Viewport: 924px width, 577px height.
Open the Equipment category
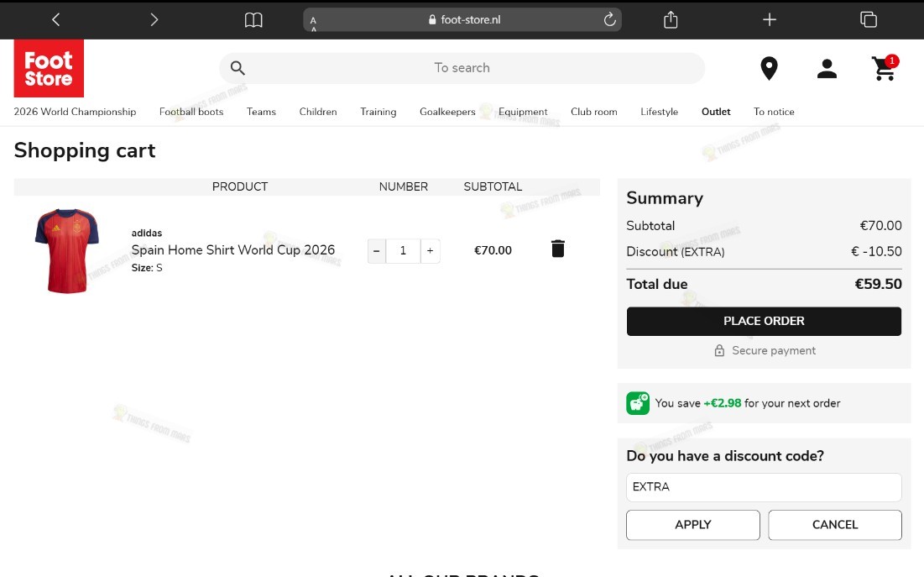tap(523, 112)
